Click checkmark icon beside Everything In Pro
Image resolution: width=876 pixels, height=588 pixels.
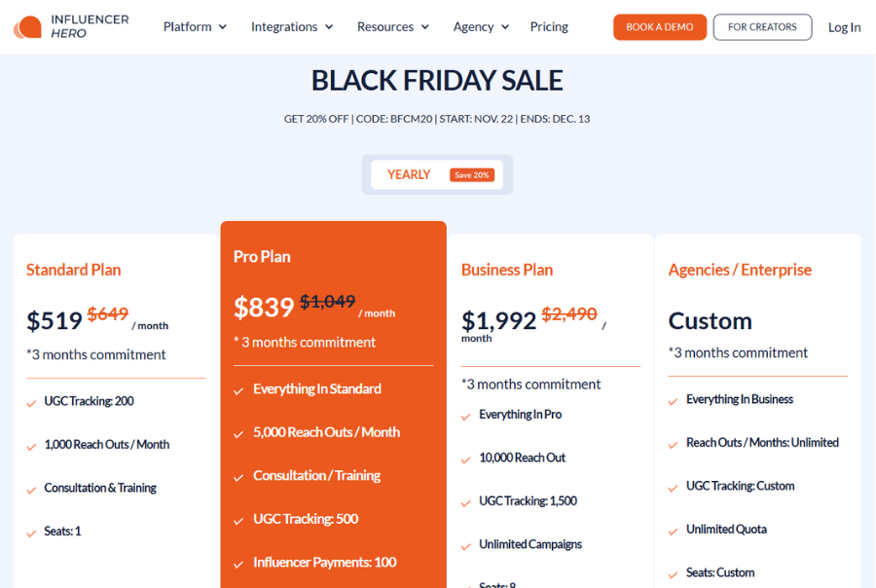(466, 416)
